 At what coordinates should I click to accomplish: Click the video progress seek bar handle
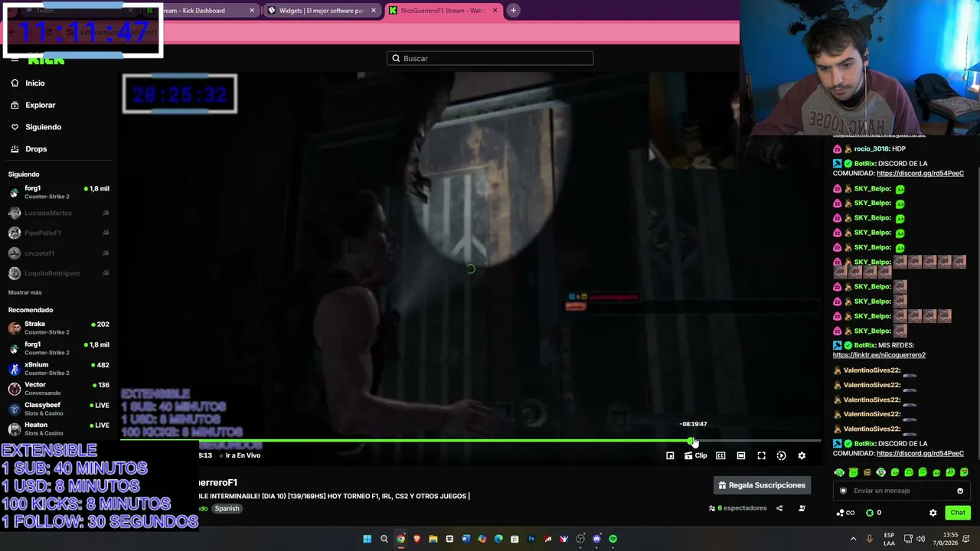691,441
